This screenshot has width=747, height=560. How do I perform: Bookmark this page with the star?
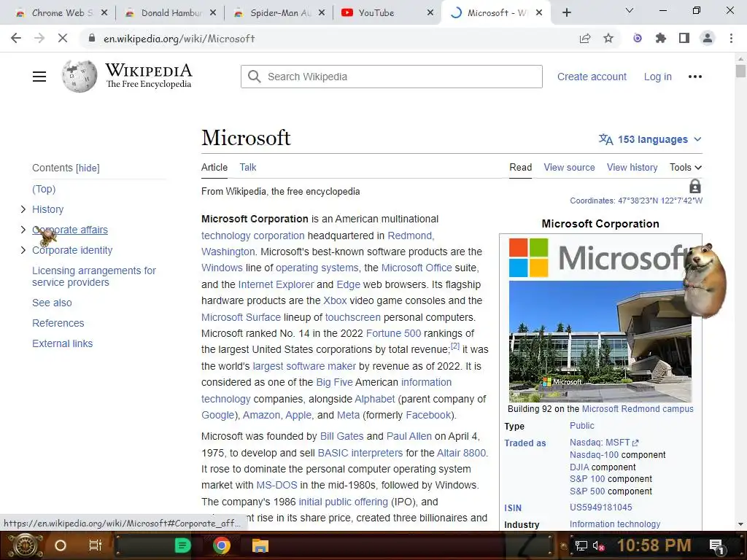(x=608, y=39)
